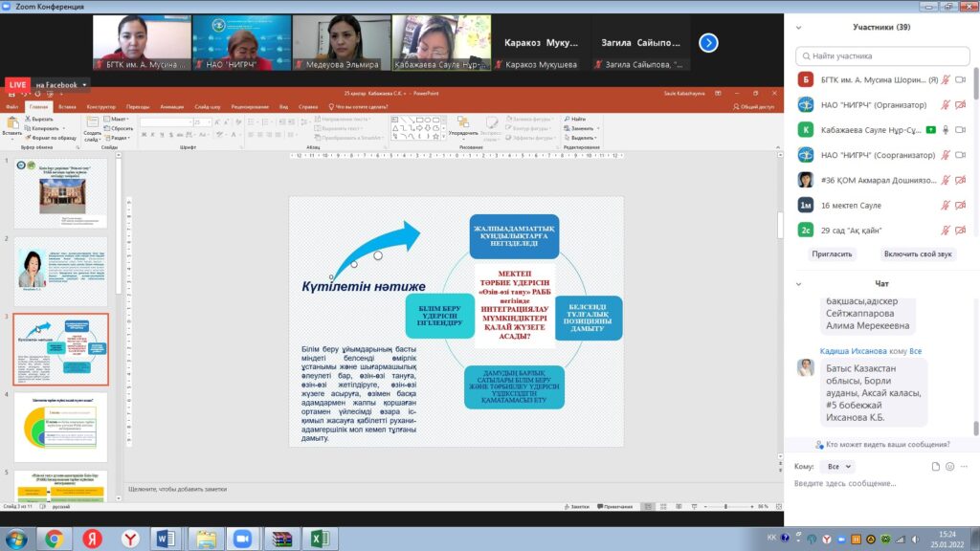Click Включить свой звук button

pyautogui.click(x=918, y=254)
